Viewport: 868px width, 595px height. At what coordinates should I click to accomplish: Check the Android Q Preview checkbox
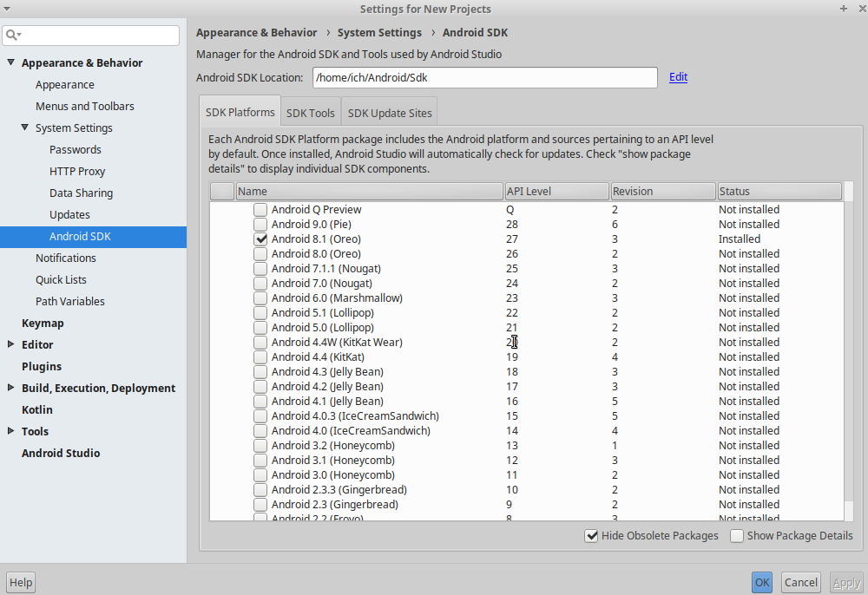tap(260, 210)
